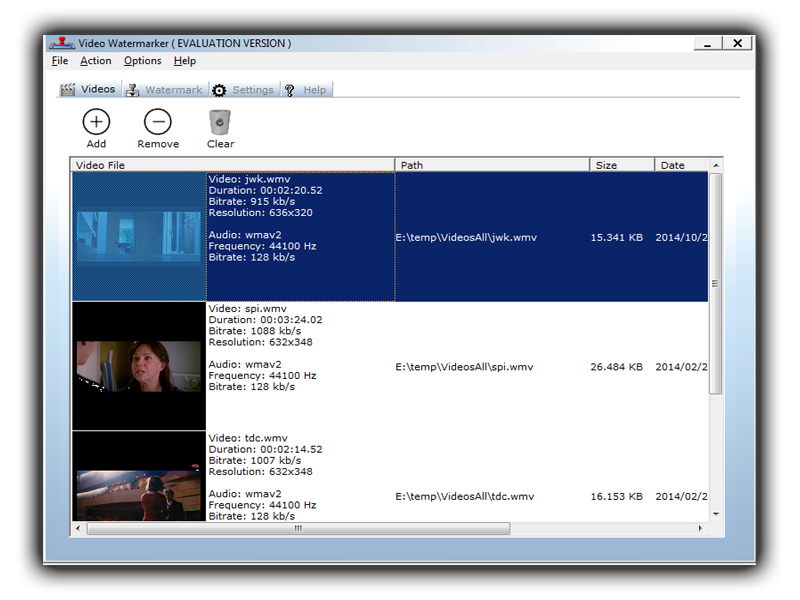Sort by the Path column header

(x=489, y=165)
